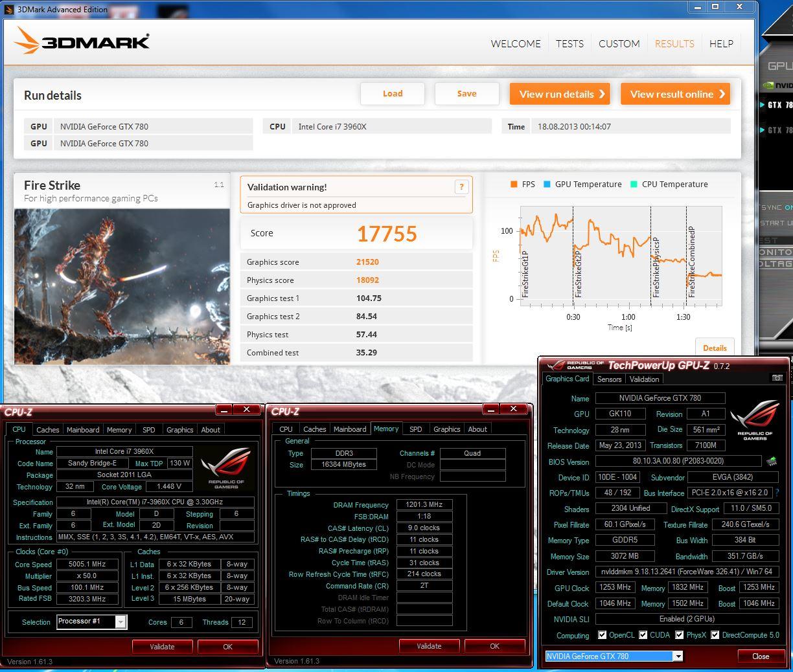Click the Save button in Run details
Screen dimensions: 793x672
pos(466,94)
